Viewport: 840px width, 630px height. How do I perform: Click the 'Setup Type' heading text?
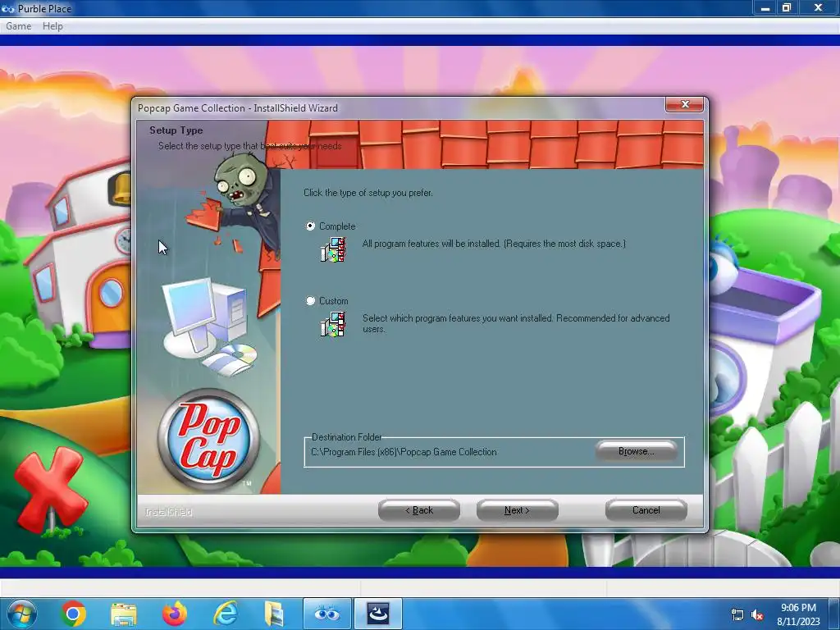coord(176,130)
